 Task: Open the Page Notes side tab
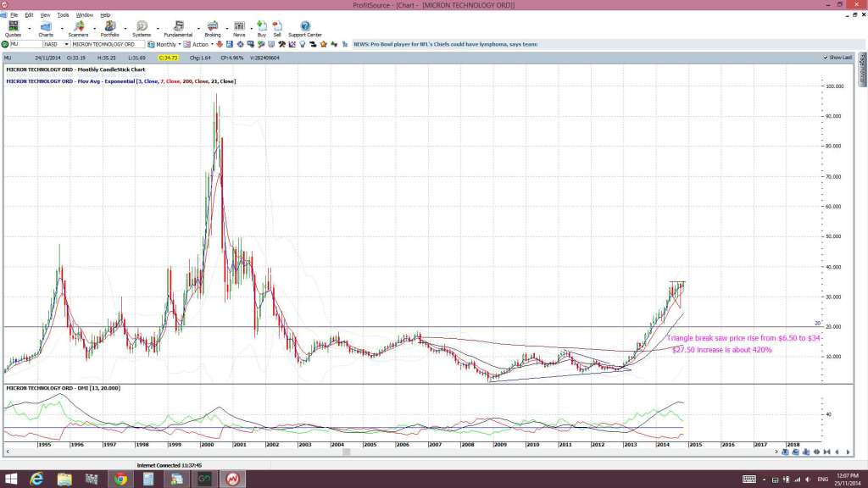click(x=862, y=70)
